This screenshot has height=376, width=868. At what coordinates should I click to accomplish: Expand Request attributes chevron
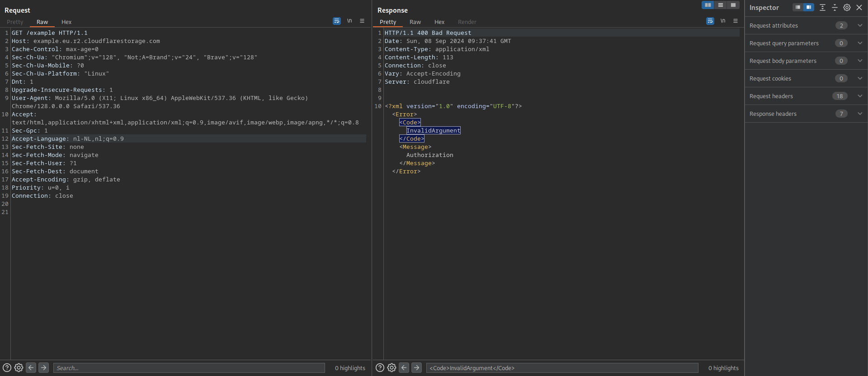860,25
